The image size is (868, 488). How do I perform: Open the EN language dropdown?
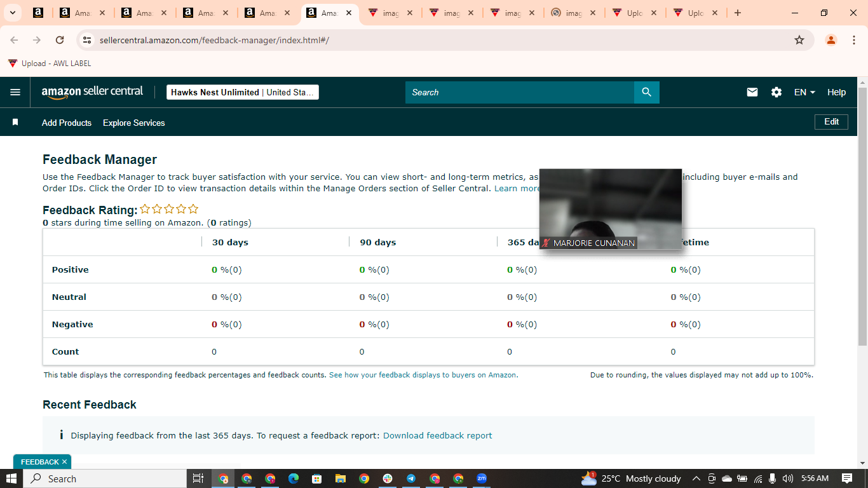pos(804,92)
